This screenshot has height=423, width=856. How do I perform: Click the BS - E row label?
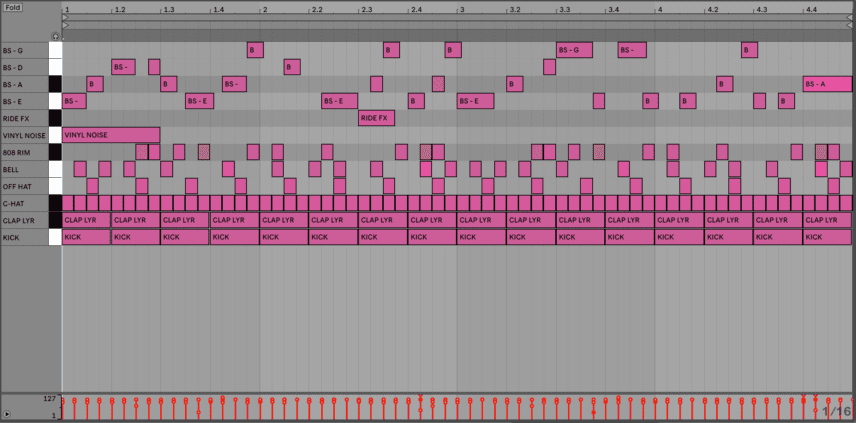13,102
